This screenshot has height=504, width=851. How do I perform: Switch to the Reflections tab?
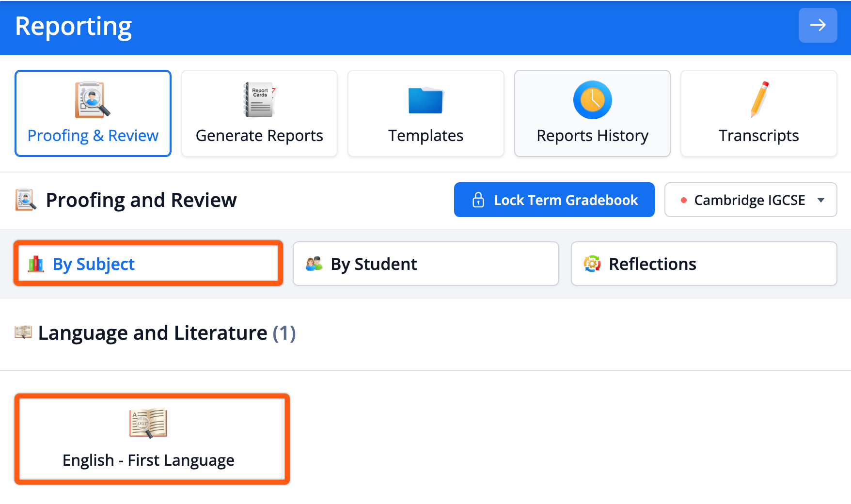click(704, 264)
